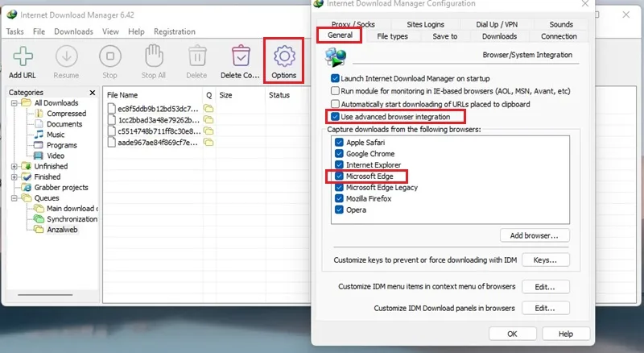This screenshot has width=644, height=353.
Task: Expand the Unfinished category node
Action: point(14,166)
